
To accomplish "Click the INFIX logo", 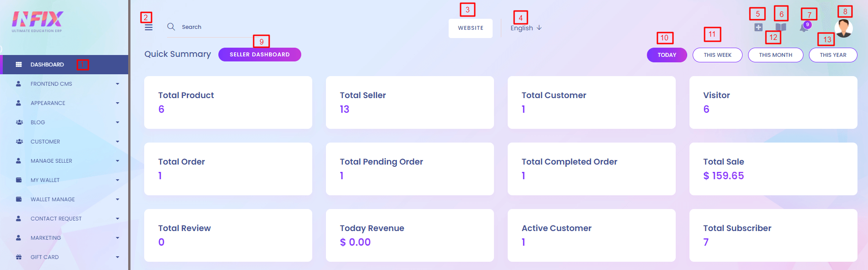I will pyautogui.click(x=37, y=22).
